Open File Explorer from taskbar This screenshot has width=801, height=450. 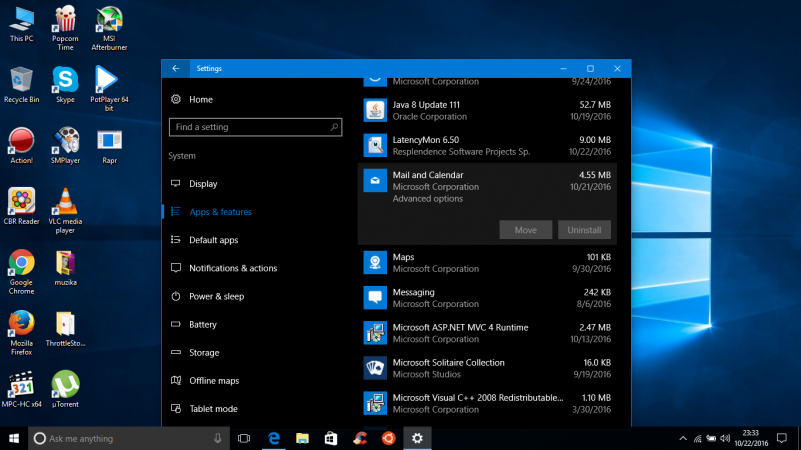coord(302,438)
